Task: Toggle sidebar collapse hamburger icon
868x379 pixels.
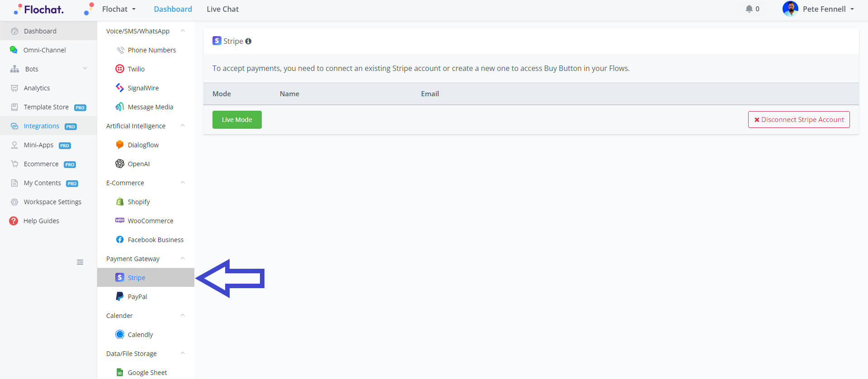Action: tap(80, 262)
